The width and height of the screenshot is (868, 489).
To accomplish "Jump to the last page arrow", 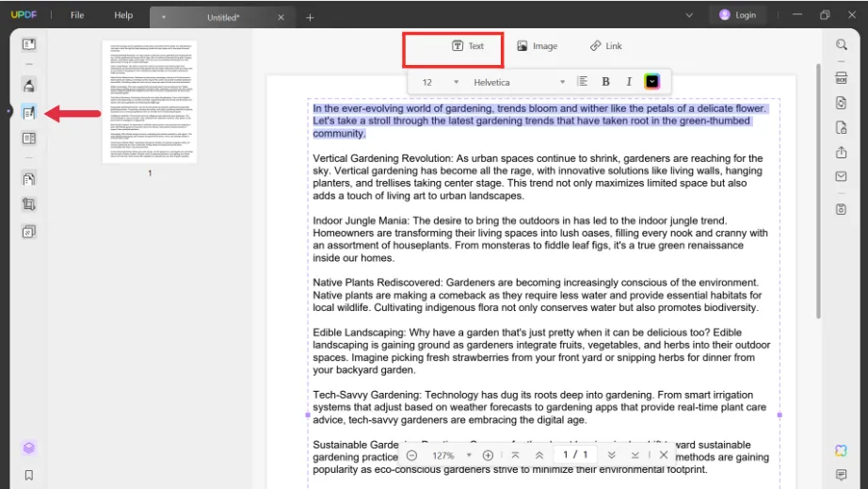I will pyautogui.click(x=635, y=455).
